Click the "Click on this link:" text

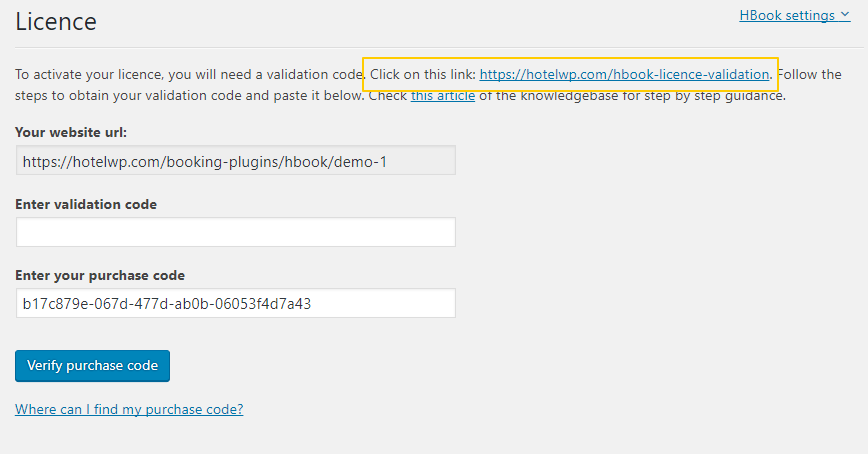pyautogui.click(x=423, y=74)
